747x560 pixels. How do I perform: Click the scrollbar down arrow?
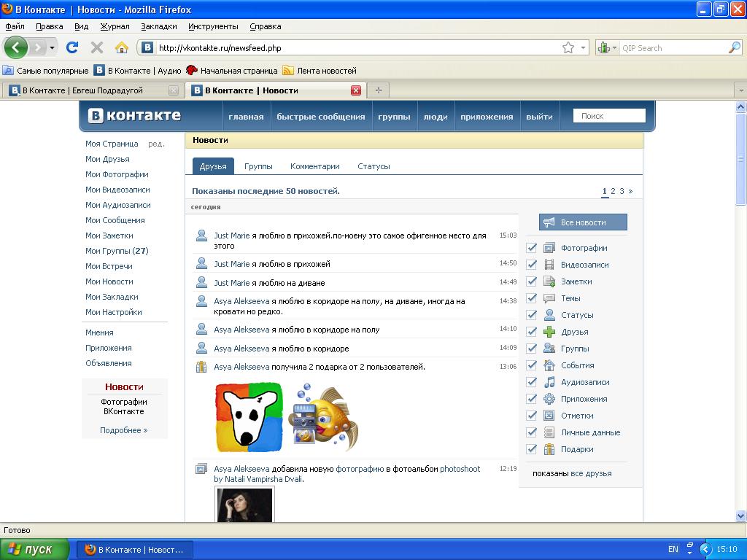click(741, 516)
